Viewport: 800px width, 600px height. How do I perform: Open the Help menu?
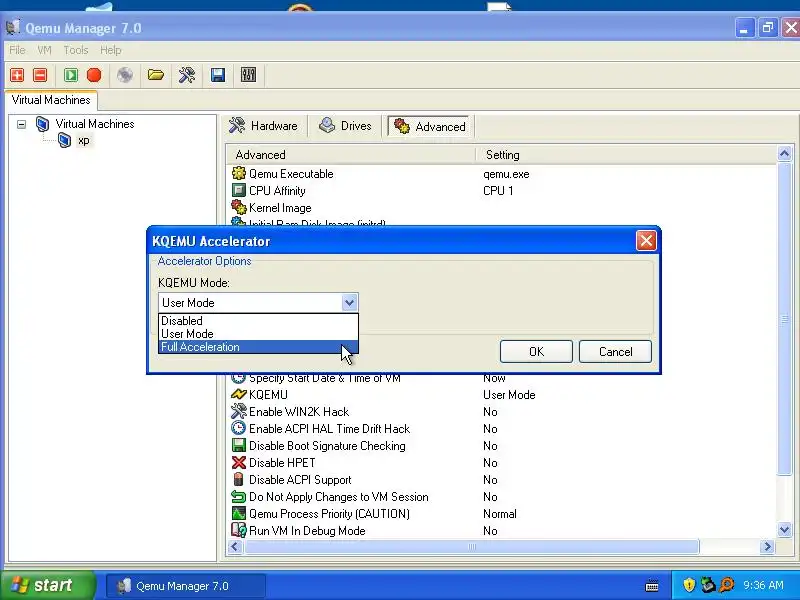pyautogui.click(x=110, y=50)
